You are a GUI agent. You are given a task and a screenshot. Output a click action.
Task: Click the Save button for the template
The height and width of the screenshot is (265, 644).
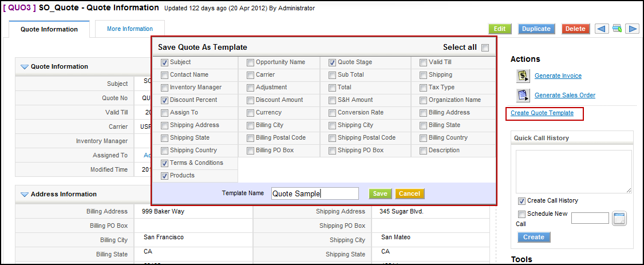click(x=380, y=194)
